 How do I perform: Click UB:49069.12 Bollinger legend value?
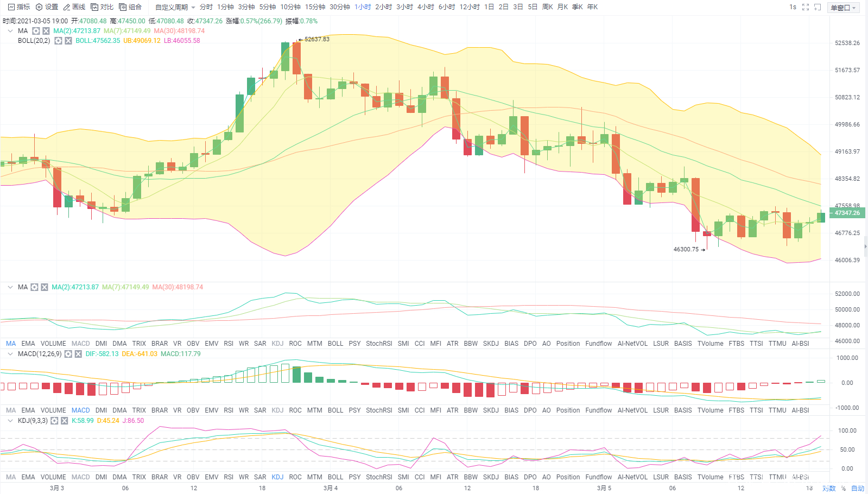[142, 41]
